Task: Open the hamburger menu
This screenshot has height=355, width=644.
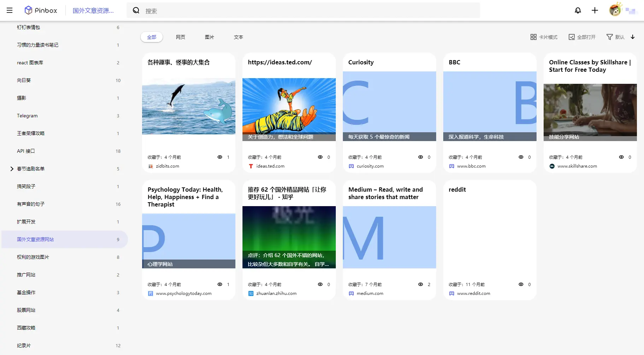Action: 10,11
